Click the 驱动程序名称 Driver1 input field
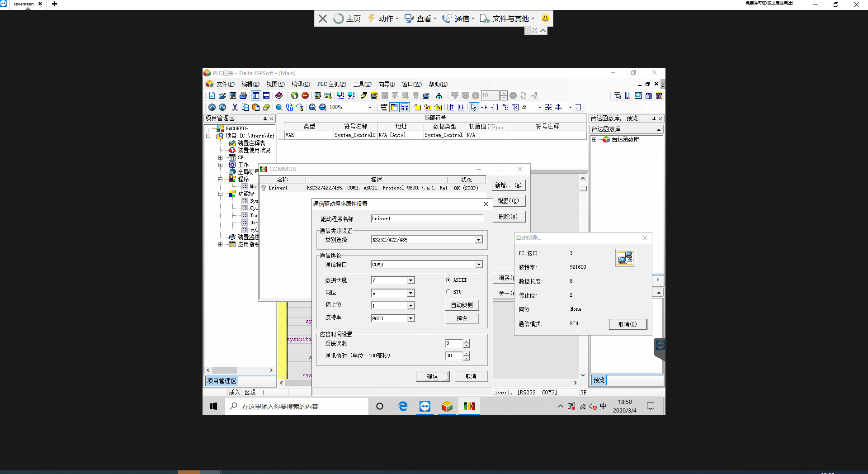This screenshot has height=474, width=868. [427, 218]
